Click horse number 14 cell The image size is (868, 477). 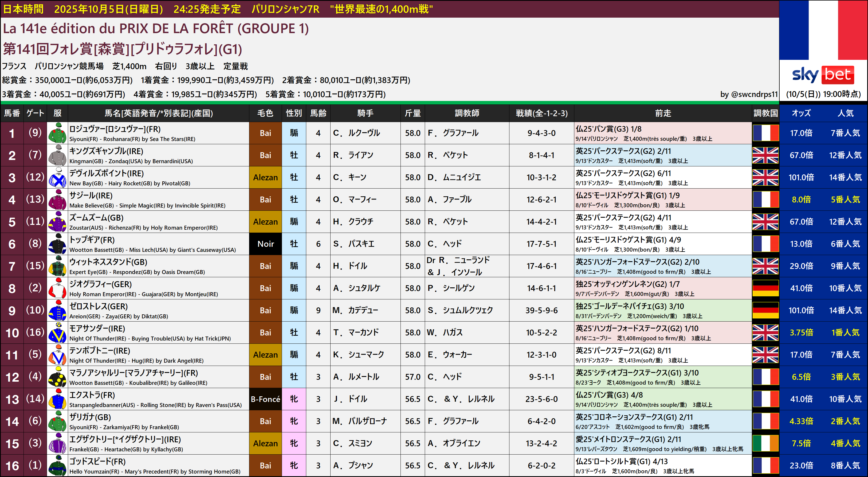(x=12, y=421)
